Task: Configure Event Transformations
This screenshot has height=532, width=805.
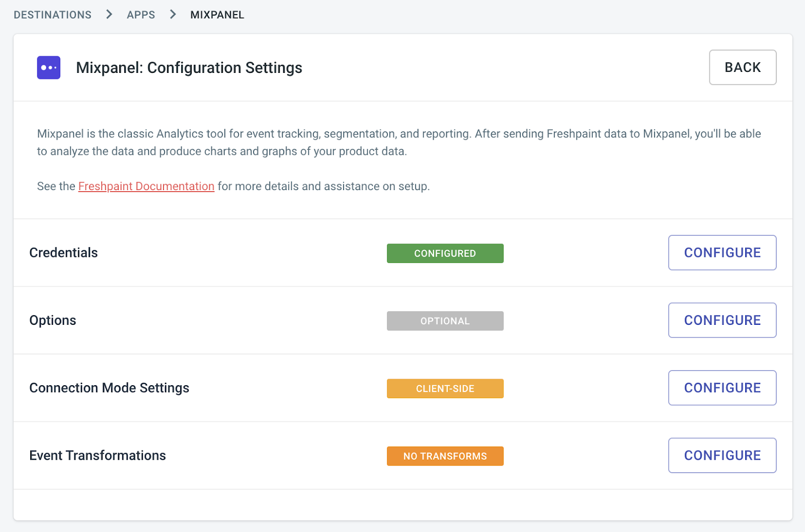Action: 722,456
